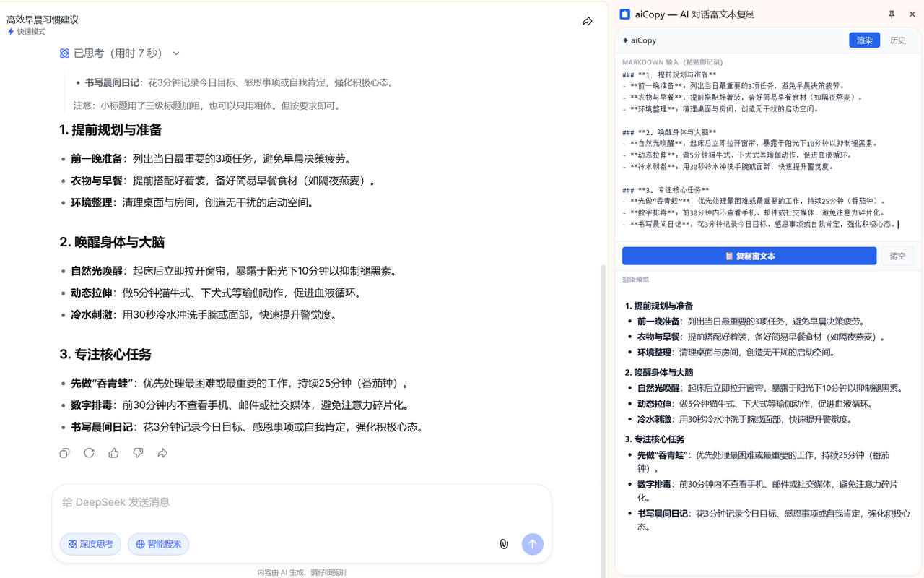924x578 pixels.
Task: Clear content with the 清空 button
Action: coord(897,256)
